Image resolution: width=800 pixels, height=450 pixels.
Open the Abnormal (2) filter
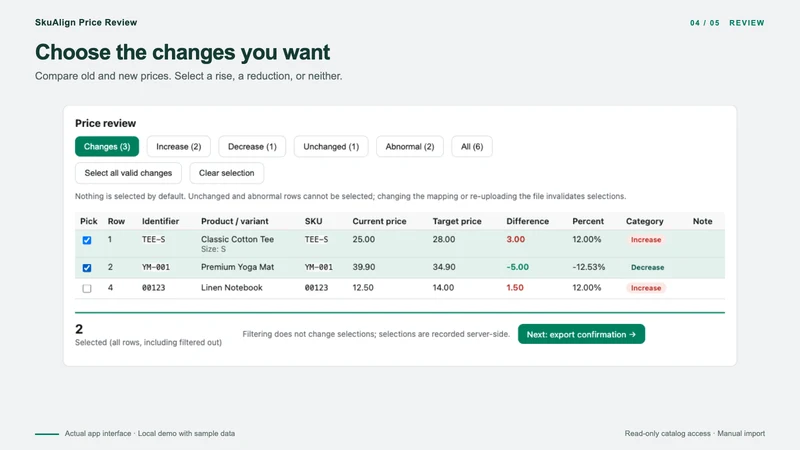pyautogui.click(x=410, y=146)
